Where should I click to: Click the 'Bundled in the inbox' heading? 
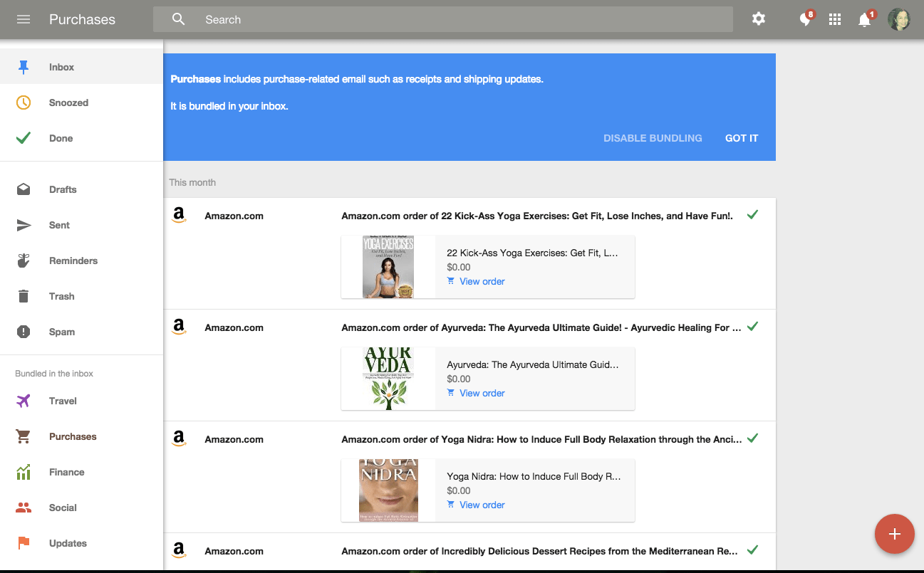click(54, 374)
